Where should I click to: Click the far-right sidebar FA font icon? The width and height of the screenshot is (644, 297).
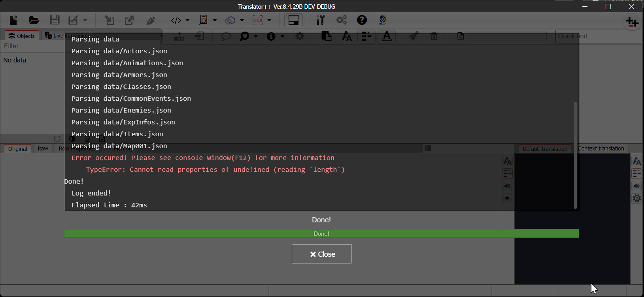point(636,161)
